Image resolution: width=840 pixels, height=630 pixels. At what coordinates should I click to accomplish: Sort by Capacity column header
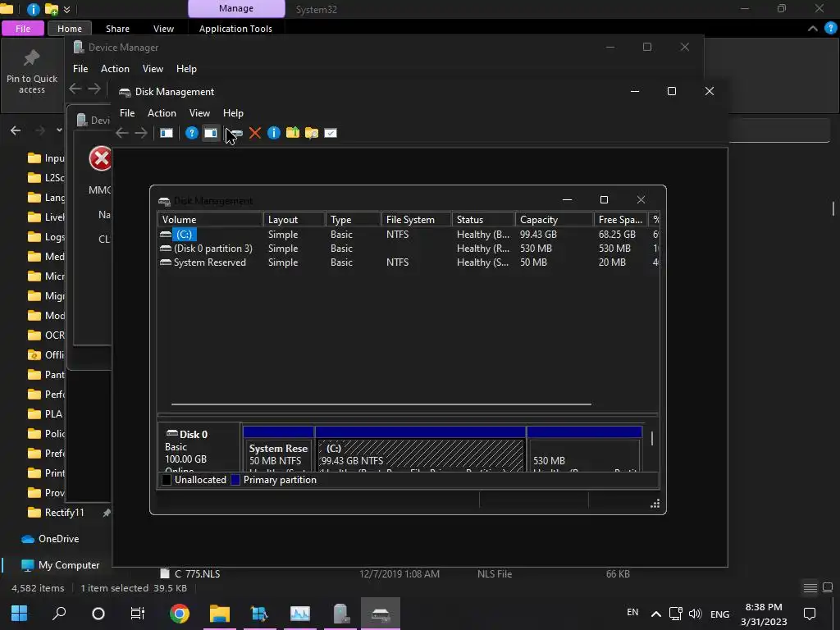coord(555,220)
